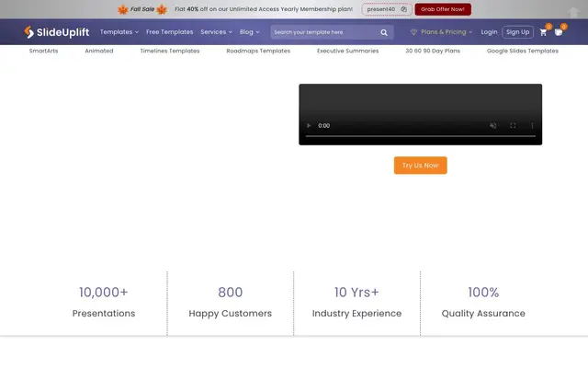Viewport: 588px width, 368px height.
Task: Click the SlideUplift logo
Action: pyautogui.click(x=57, y=32)
